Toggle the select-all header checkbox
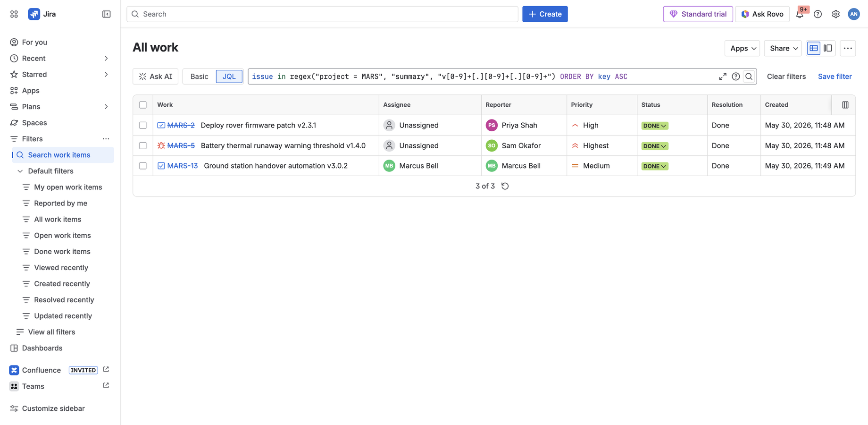 click(x=143, y=105)
